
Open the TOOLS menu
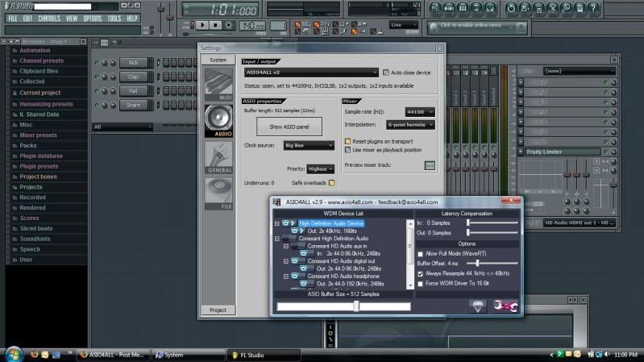coord(114,19)
